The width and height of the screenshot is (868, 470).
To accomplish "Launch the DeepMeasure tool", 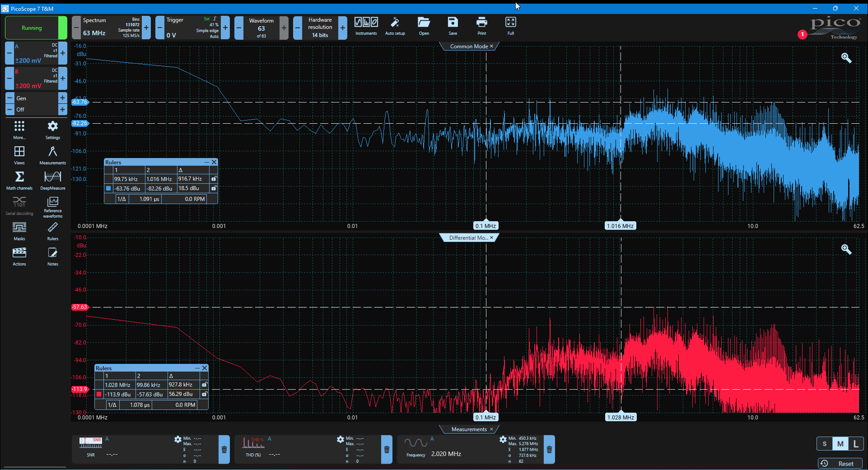I will [53, 180].
